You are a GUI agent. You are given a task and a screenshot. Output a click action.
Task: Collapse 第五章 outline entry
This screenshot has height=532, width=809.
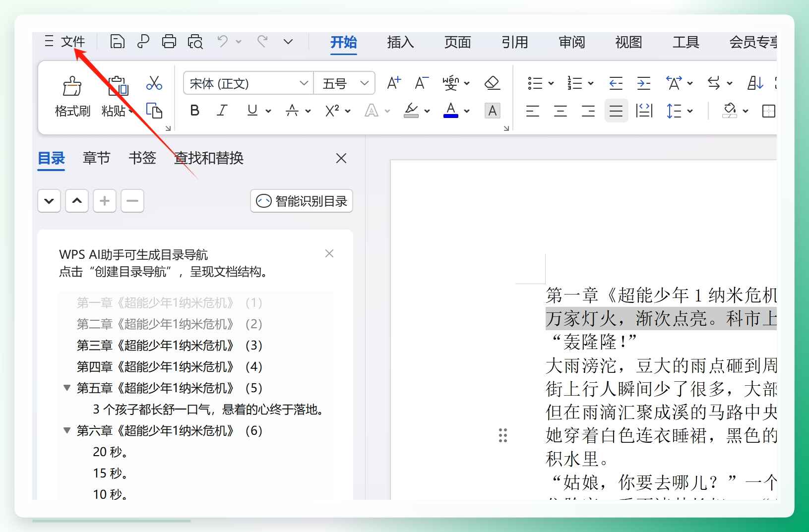pos(67,388)
